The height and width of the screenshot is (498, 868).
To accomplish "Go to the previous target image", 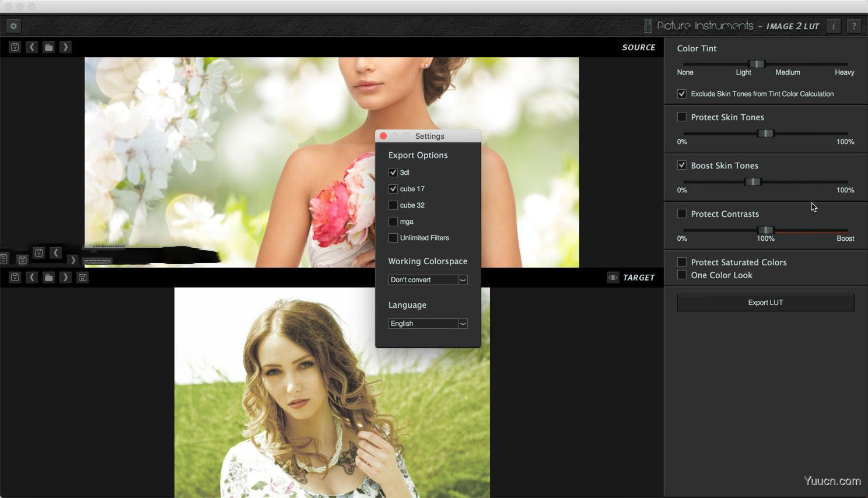I will [32, 278].
